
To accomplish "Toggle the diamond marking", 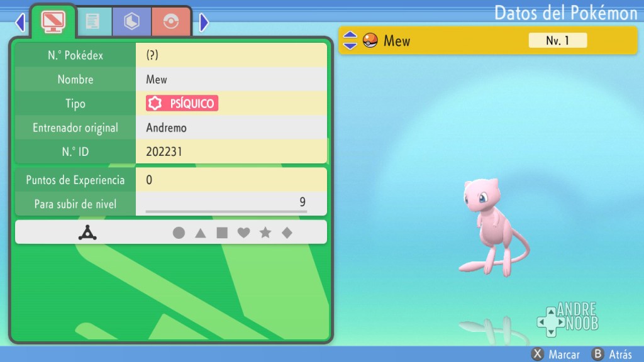I will tap(287, 233).
